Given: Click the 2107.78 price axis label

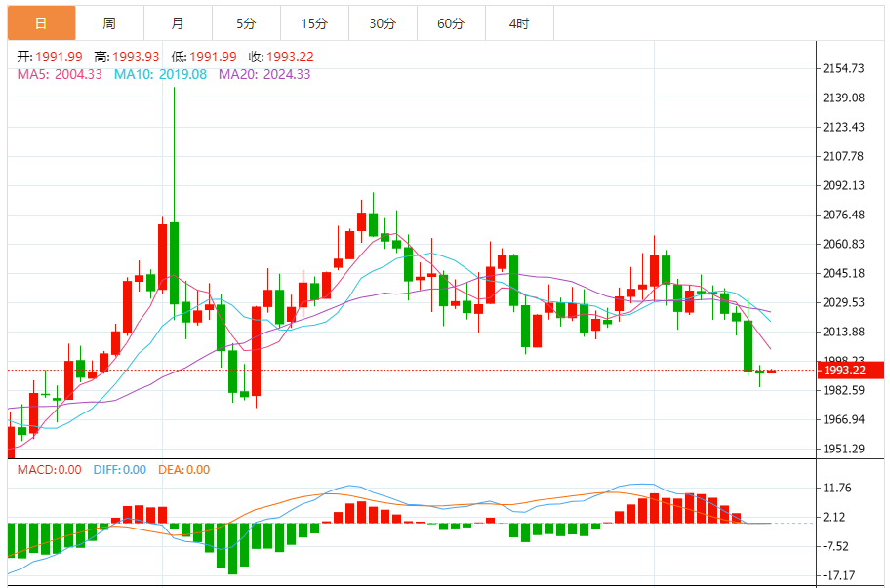Looking at the screenshot, I should [x=843, y=156].
